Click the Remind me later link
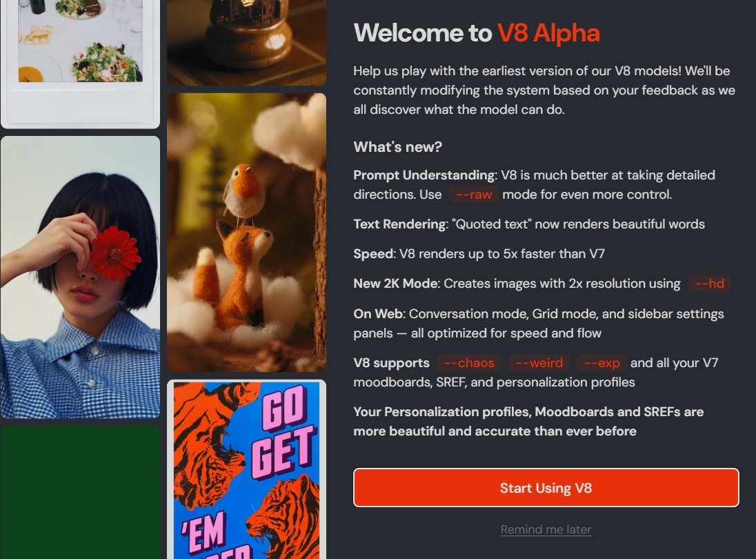Screen dimensions: 756x559 tap(546, 529)
